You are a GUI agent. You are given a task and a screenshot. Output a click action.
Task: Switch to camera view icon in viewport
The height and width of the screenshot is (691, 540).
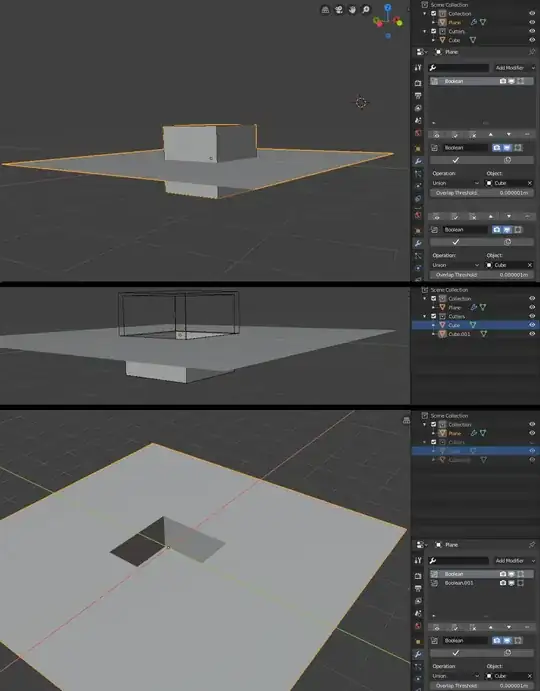click(339, 10)
